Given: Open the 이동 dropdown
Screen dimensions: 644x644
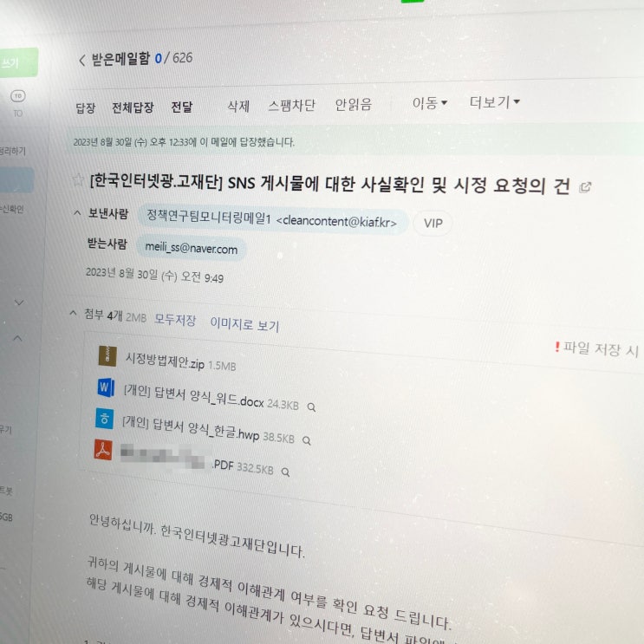Looking at the screenshot, I should pyautogui.click(x=430, y=102).
